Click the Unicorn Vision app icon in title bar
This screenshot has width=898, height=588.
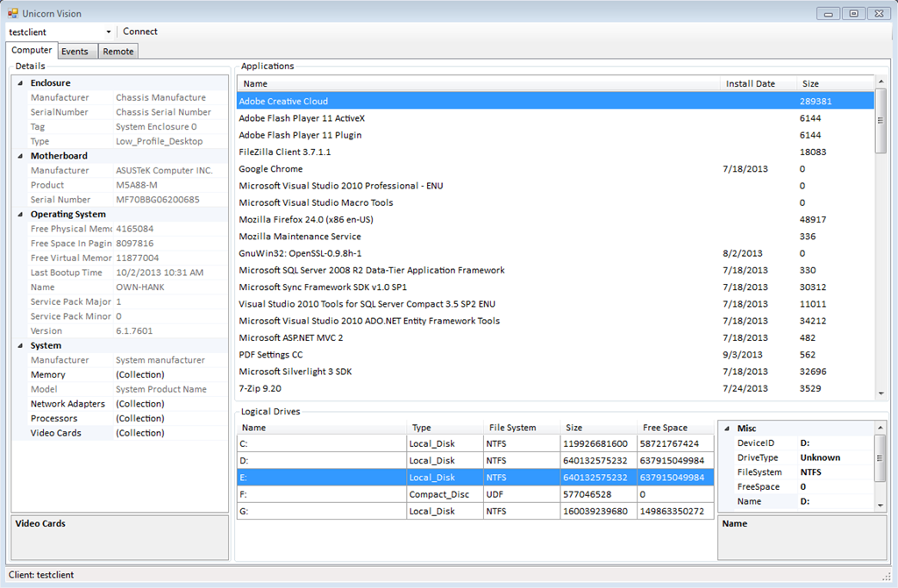pos(13,13)
